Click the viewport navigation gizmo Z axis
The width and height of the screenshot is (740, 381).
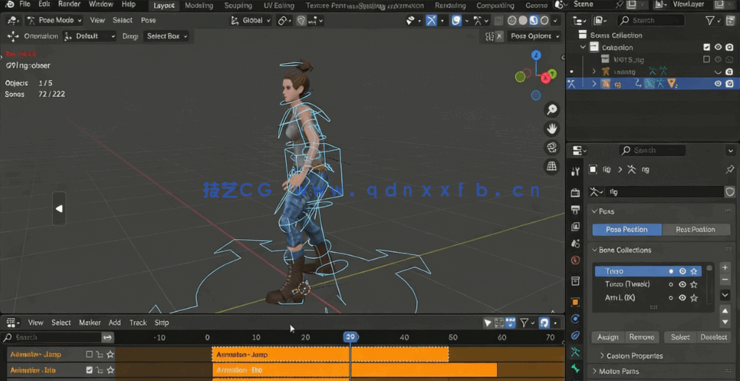[x=536, y=55]
